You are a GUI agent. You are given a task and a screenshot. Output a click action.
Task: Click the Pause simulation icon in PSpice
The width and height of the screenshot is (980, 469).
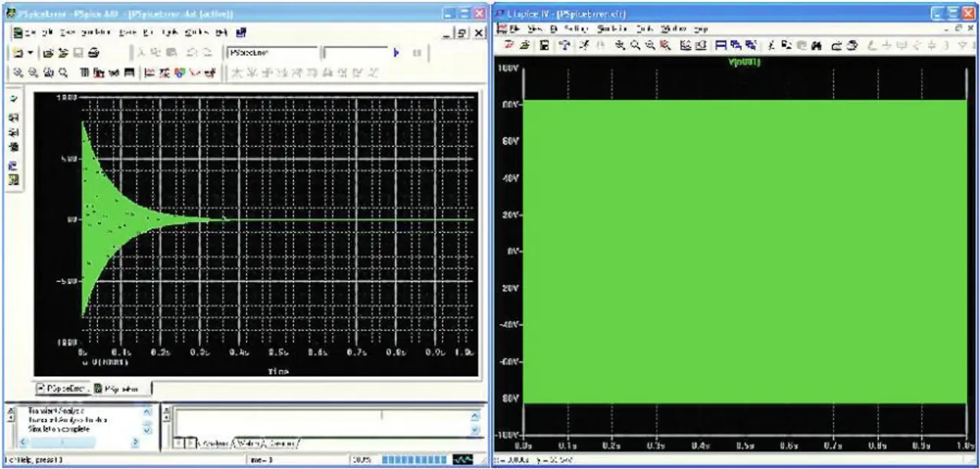417,54
